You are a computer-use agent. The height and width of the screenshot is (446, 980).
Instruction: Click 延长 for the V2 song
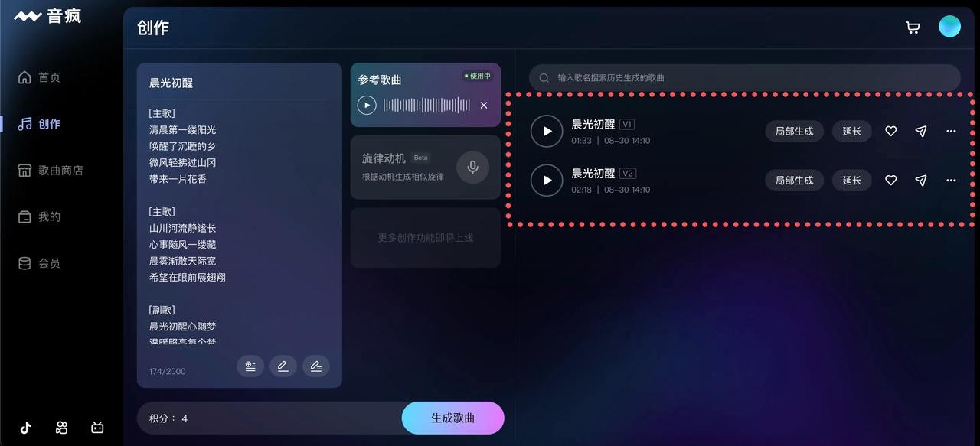tap(852, 181)
